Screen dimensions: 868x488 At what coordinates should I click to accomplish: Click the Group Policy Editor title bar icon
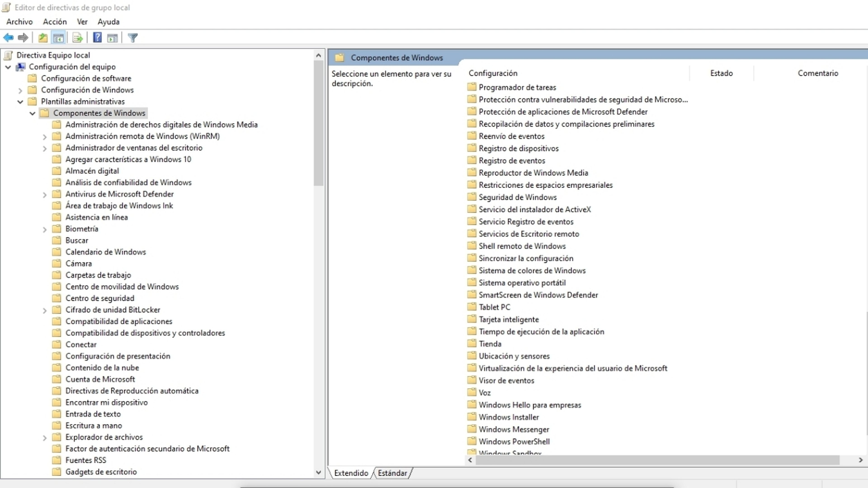6,7
